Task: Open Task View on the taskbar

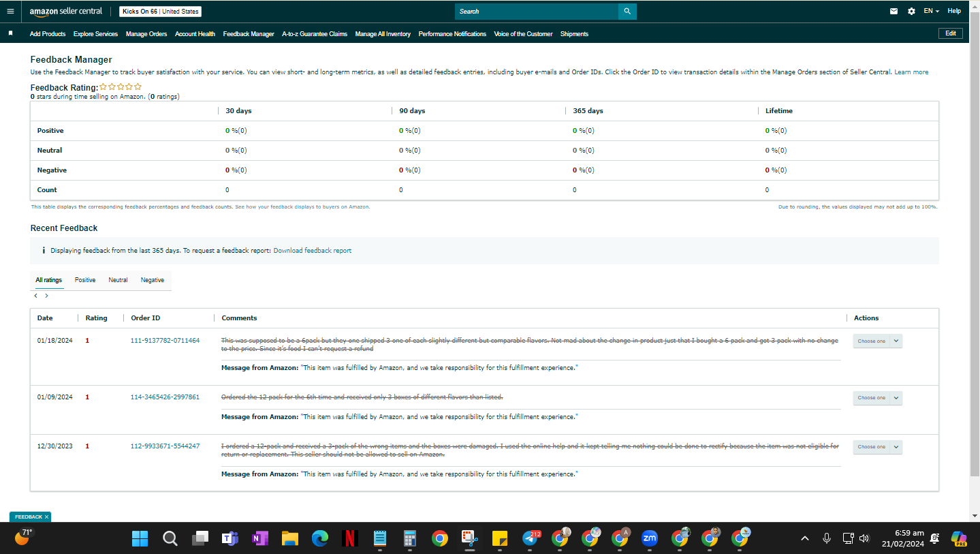Action: click(x=200, y=538)
